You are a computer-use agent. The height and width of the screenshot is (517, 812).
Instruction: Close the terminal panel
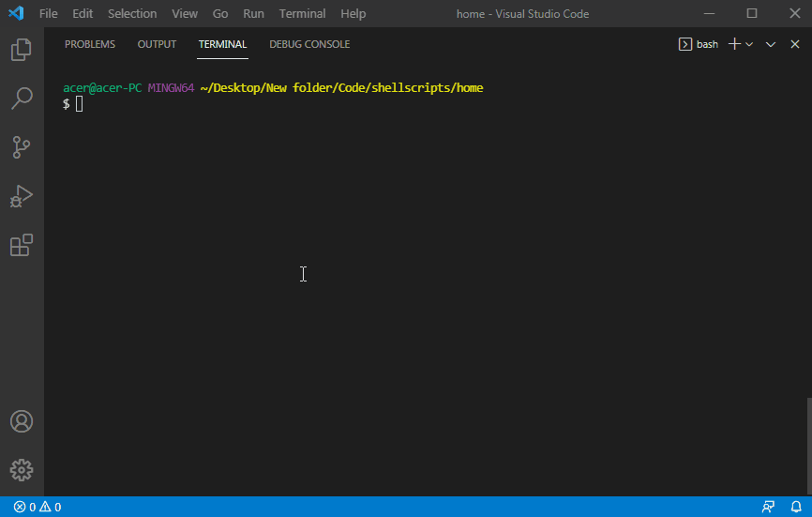pos(795,44)
